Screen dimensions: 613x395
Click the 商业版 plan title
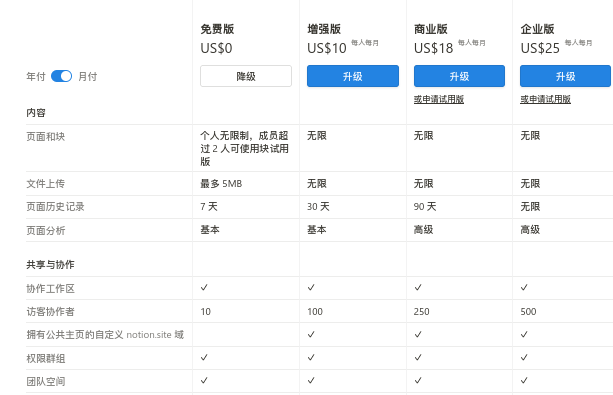tap(430, 29)
